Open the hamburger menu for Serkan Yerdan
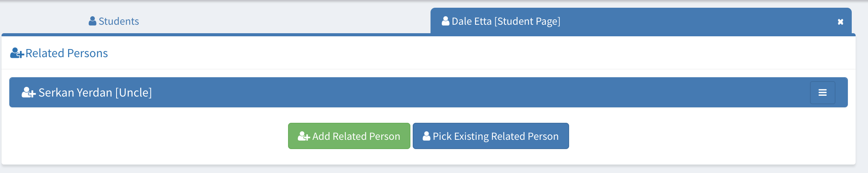The width and height of the screenshot is (868, 173). click(x=822, y=92)
